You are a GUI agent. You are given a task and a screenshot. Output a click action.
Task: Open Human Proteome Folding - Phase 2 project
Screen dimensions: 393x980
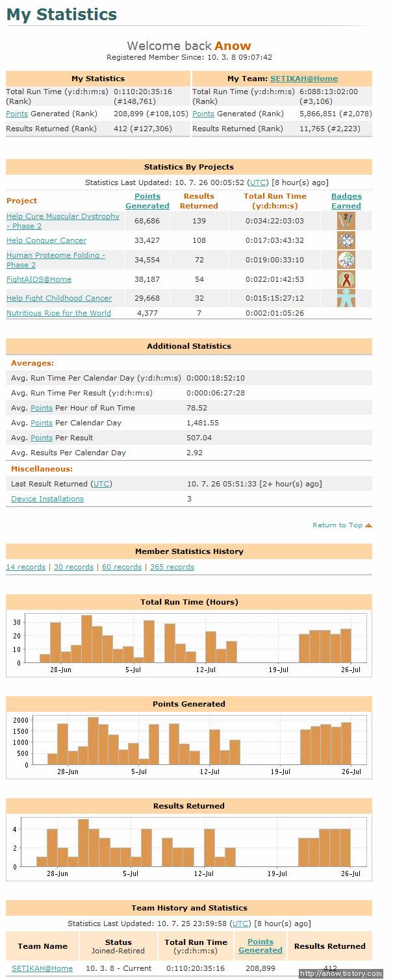pyautogui.click(x=56, y=260)
